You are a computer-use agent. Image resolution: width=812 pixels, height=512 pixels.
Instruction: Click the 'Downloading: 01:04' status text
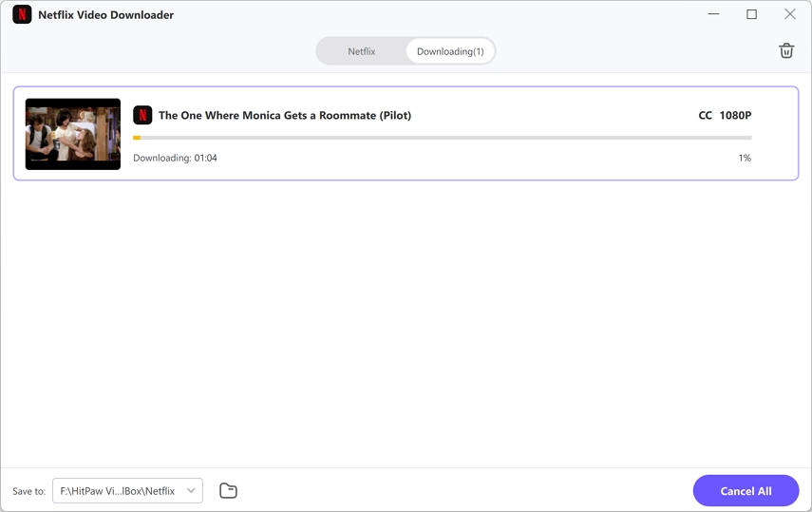tap(175, 158)
